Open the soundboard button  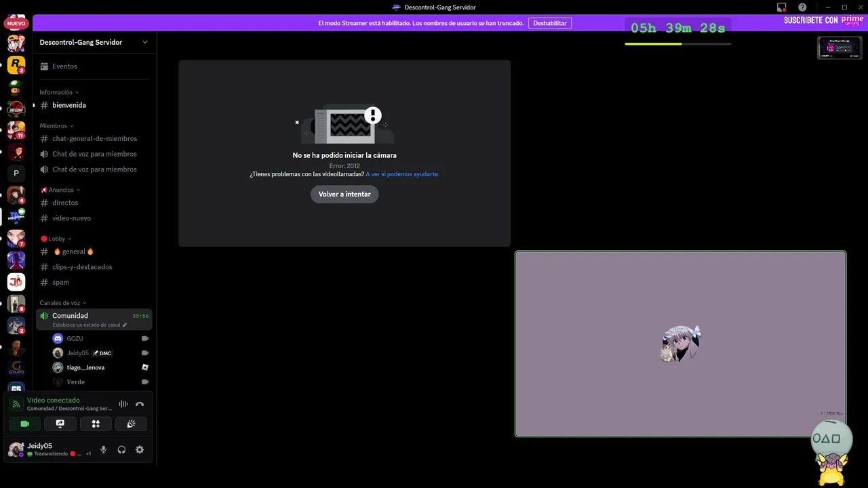coord(131,424)
